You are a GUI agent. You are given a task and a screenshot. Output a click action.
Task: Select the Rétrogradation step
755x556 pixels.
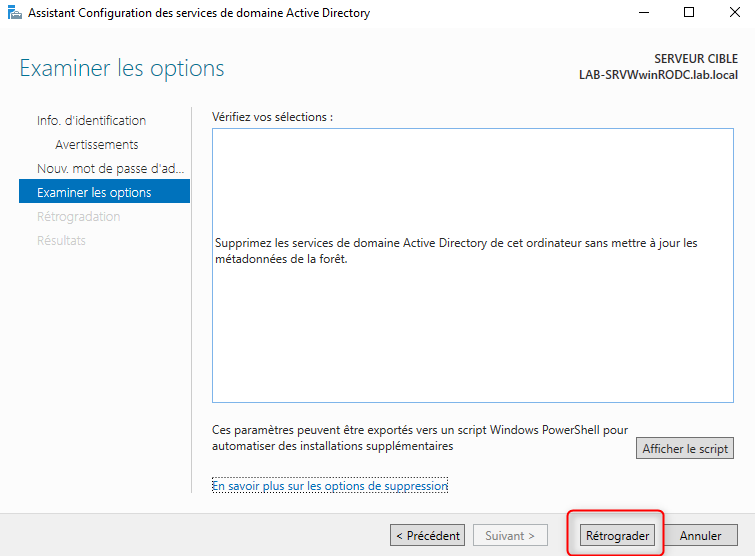(x=78, y=217)
